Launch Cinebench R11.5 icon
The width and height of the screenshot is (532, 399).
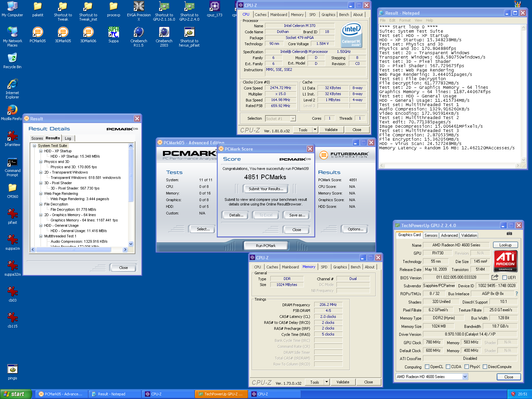139,37
